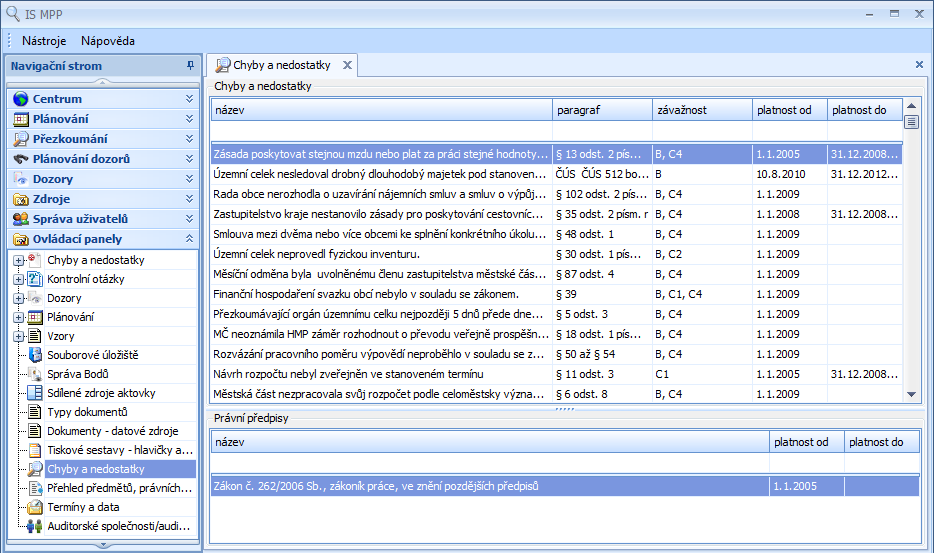Click the Plánování dozorů icon
Image resolution: width=934 pixels, height=553 pixels.
tap(21, 159)
